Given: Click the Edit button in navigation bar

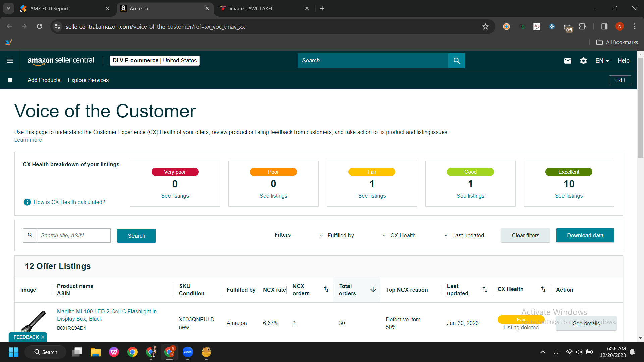Looking at the screenshot, I should click(x=620, y=80).
